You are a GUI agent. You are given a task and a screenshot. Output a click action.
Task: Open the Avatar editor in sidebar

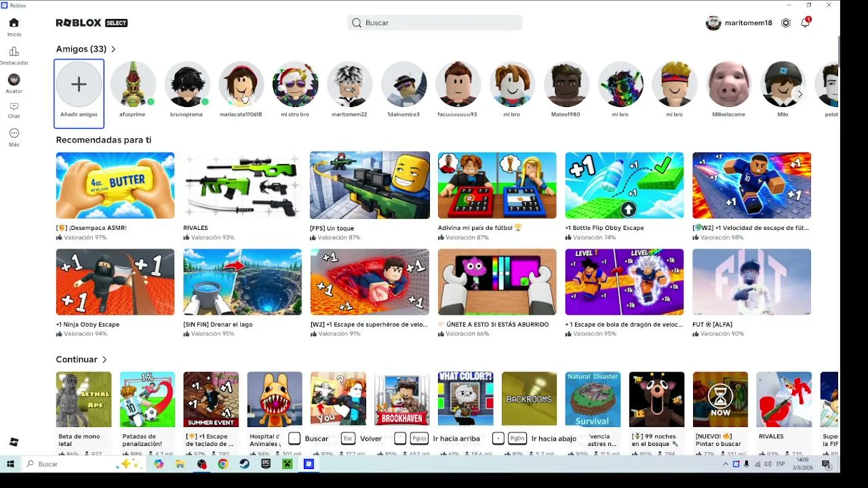pyautogui.click(x=14, y=84)
